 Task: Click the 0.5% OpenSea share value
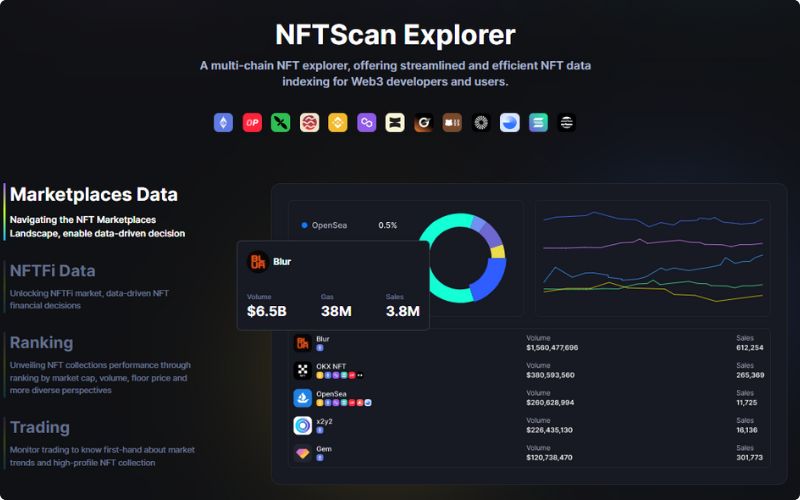(388, 225)
